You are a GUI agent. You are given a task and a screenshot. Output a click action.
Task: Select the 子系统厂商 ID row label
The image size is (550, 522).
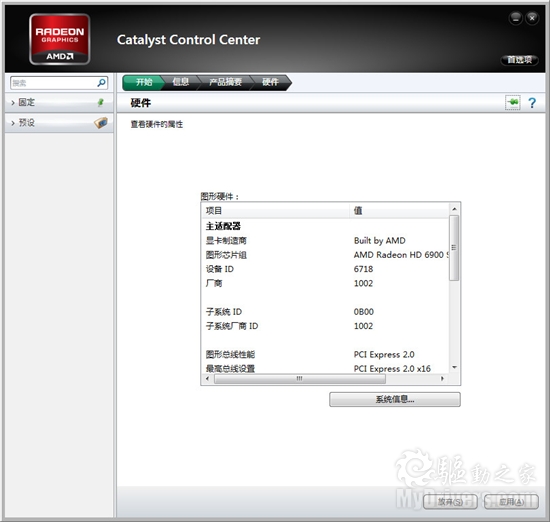232,326
